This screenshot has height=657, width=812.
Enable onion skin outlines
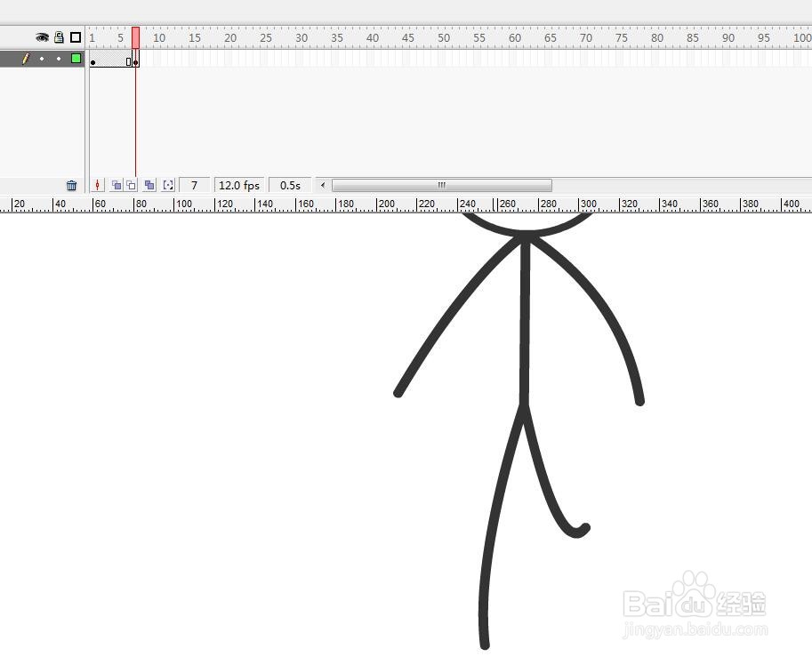pyautogui.click(x=131, y=185)
